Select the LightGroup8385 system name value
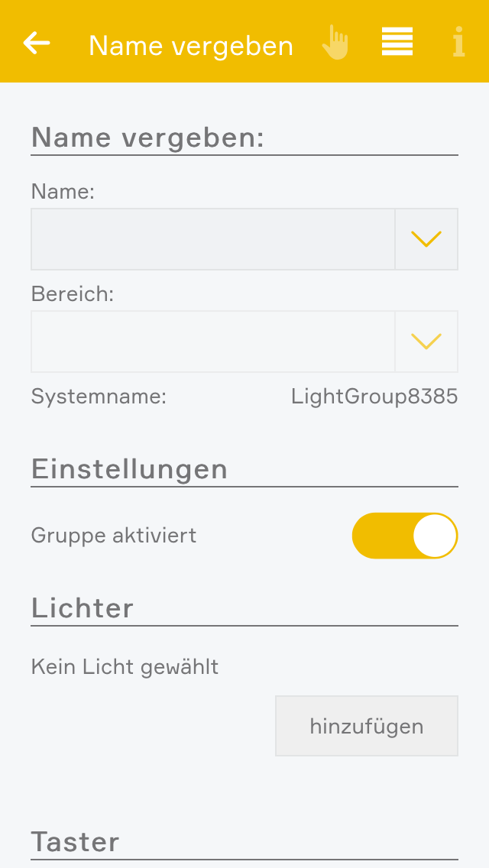489x868 pixels. (374, 397)
